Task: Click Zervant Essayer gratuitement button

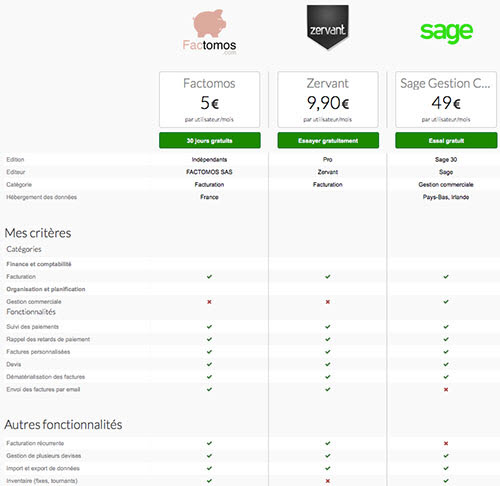Action: point(328,140)
